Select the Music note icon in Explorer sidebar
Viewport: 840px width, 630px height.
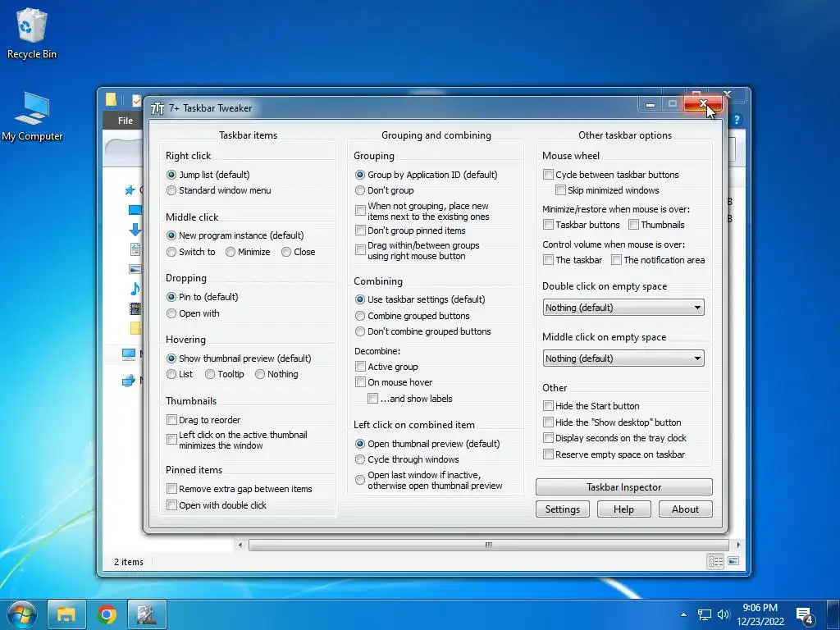135,289
